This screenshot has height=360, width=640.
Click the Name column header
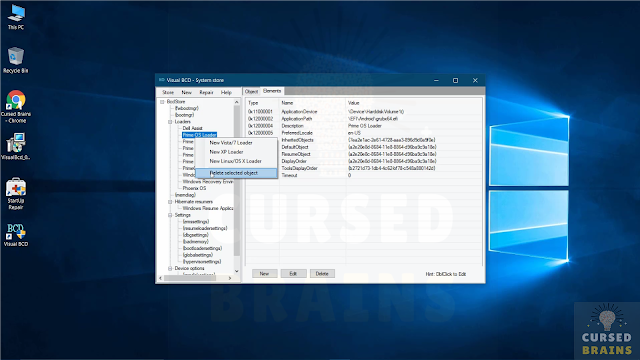(312, 103)
